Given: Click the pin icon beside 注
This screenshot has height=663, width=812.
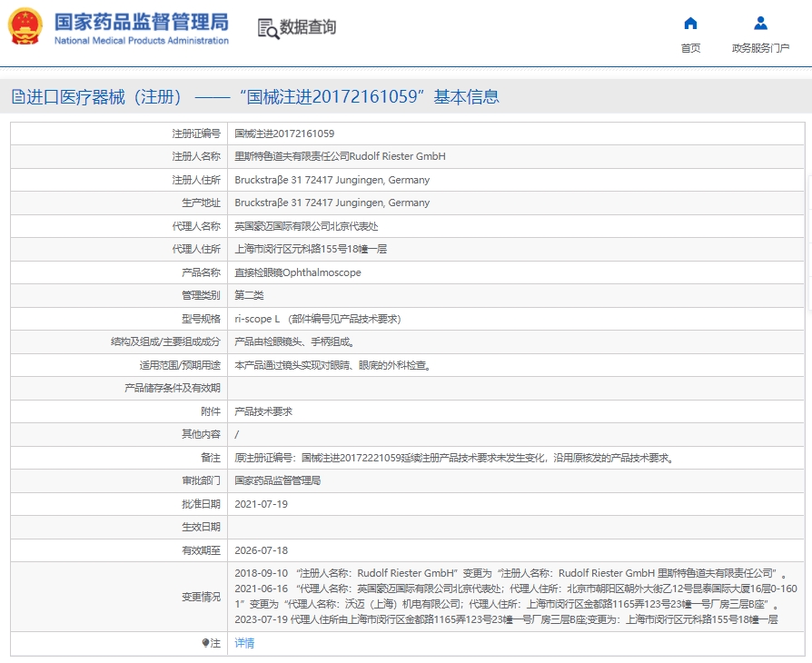Looking at the screenshot, I should pyautogui.click(x=205, y=643).
